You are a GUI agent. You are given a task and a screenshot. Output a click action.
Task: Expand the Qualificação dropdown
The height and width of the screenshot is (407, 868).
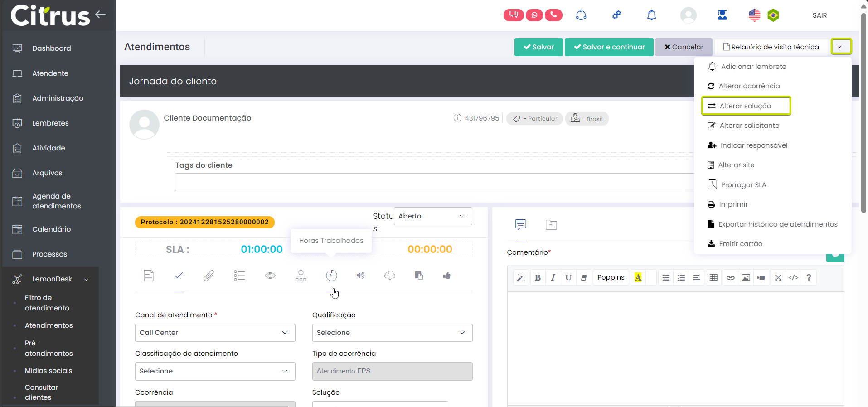click(x=392, y=333)
